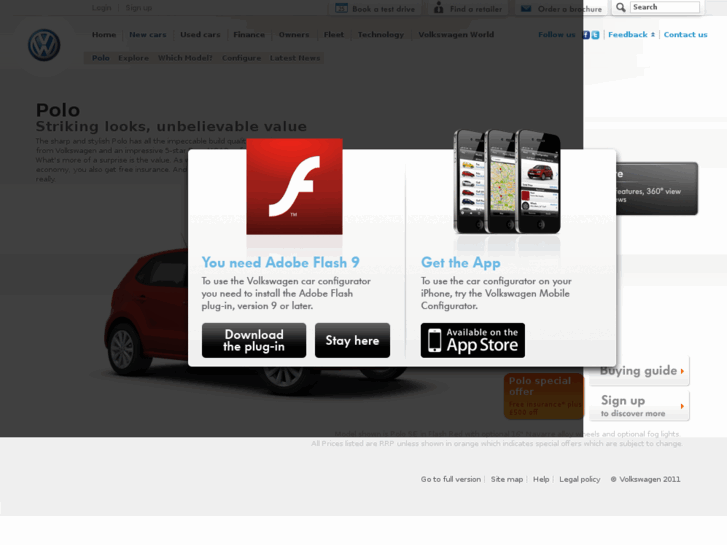Open Find a retailer
The image size is (727, 545).
tap(476, 9)
